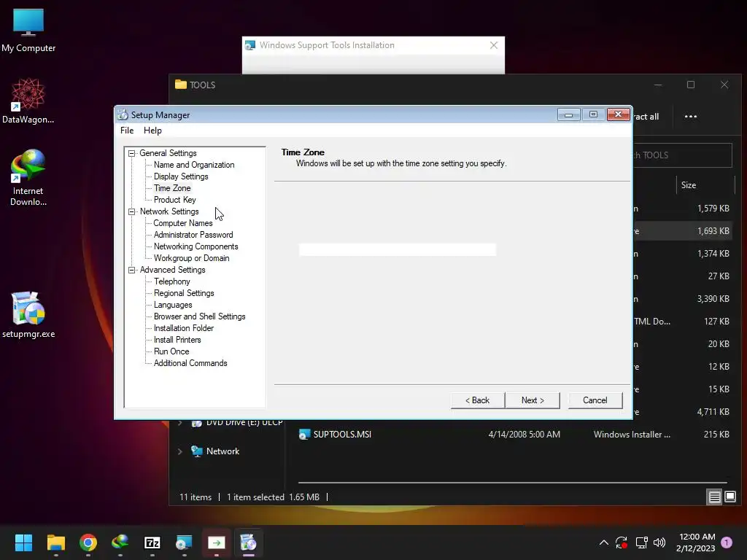Expand the DVD Drive (E:) navigation node
Viewport: 747px width, 560px height.
[x=180, y=422]
